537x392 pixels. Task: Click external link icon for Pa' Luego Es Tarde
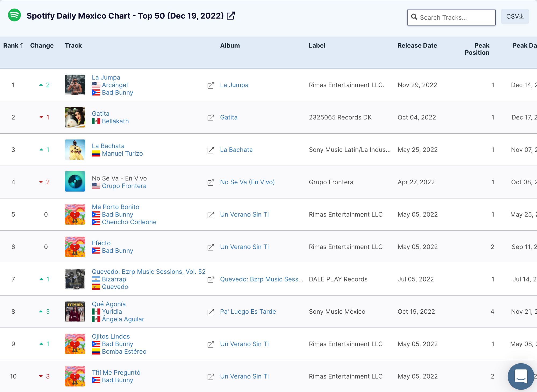click(x=211, y=312)
